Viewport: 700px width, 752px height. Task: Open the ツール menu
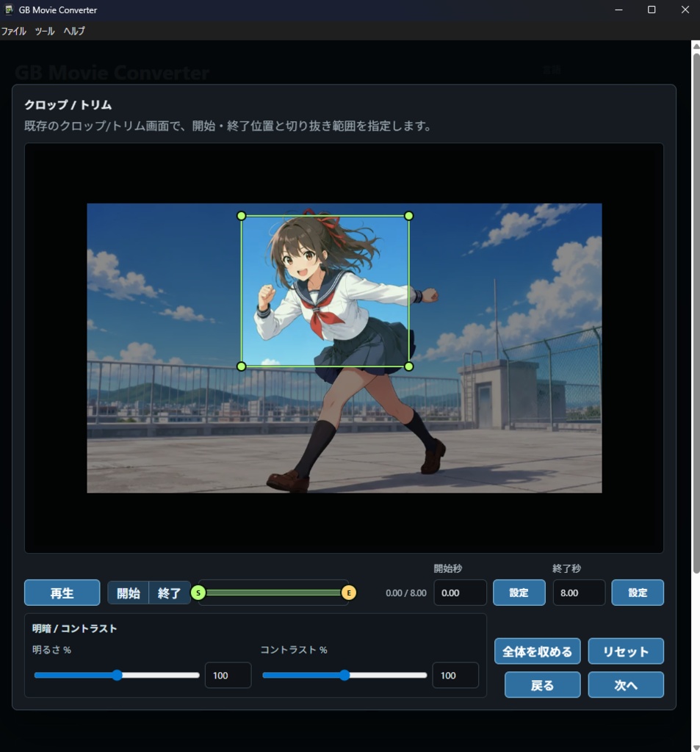point(45,31)
